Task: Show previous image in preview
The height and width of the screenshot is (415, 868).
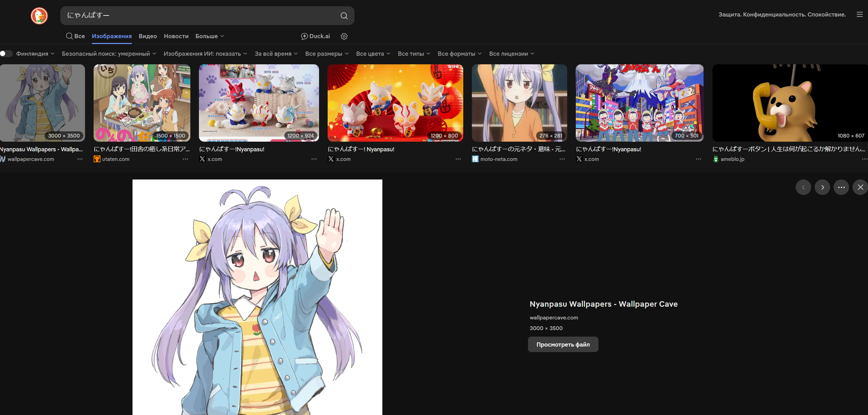Action: click(803, 187)
